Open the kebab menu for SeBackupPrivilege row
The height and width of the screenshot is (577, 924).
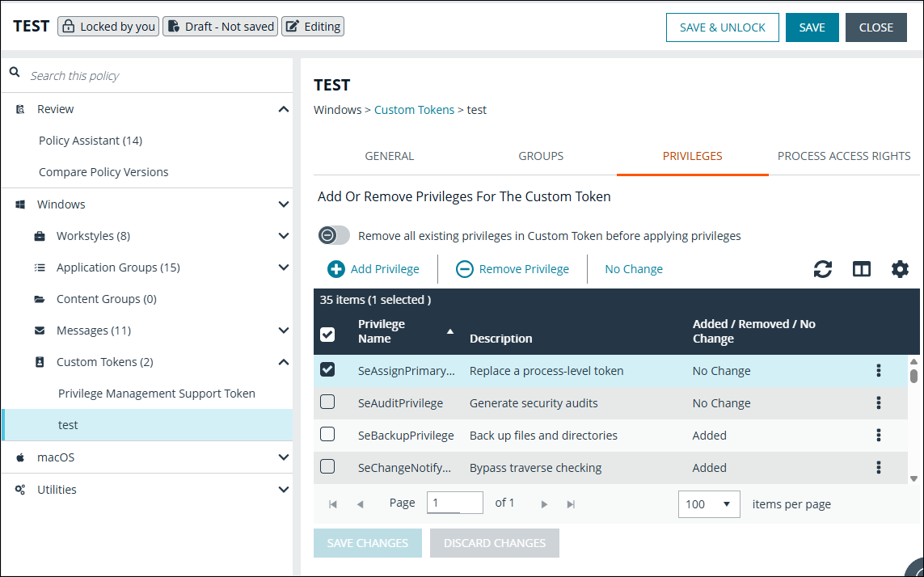(878, 435)
